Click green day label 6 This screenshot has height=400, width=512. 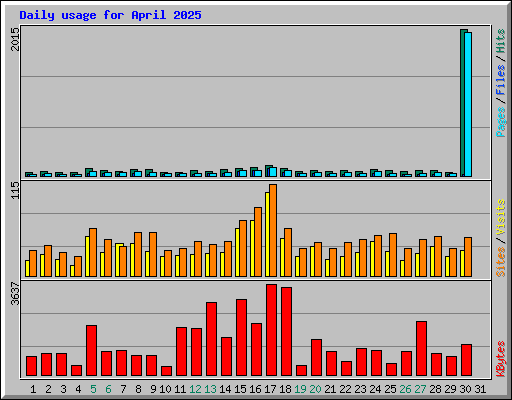108,389
